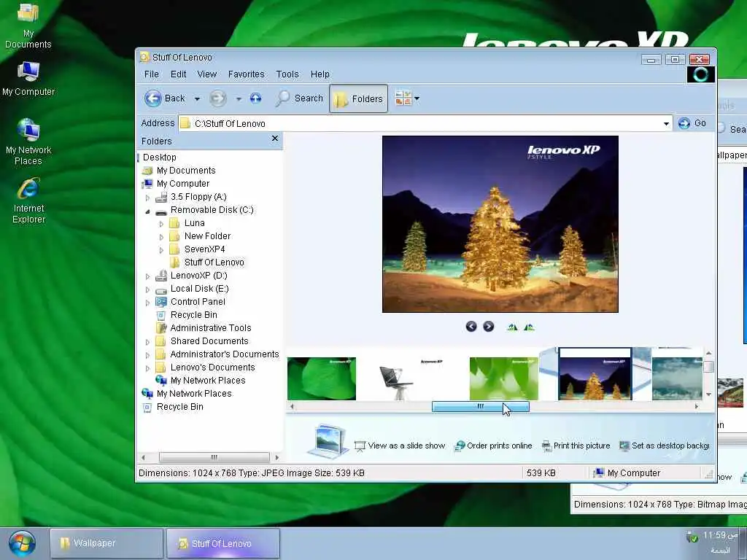Viewport: 747px width, 560px height.
Task: Select Recycle Bin under My Computer tree
Action: pyautogui.click(x=193, y=315)
